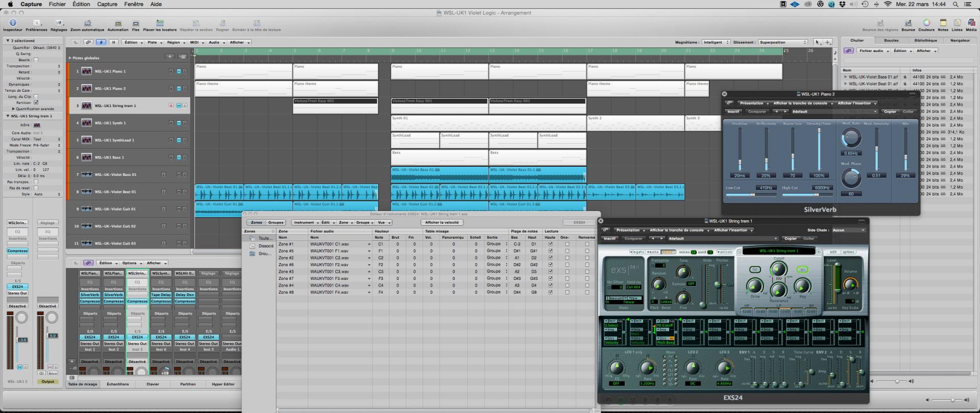This screenshot has height=413, width=980.
Task: Enable Zoom automatique in toolbar
Action: coord(87,23)
